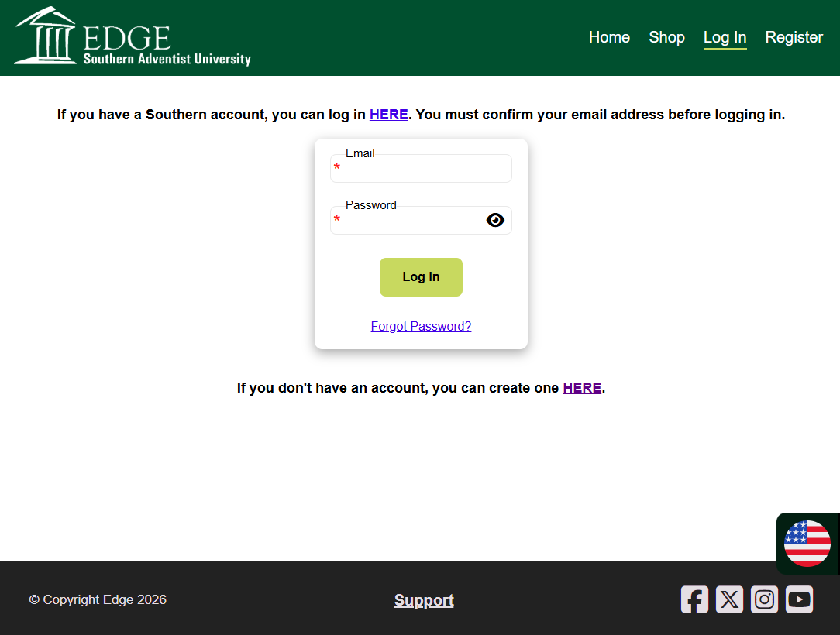Click the confirm your email address notice
The image size is (840, 635).
click(x=600, y=115)
